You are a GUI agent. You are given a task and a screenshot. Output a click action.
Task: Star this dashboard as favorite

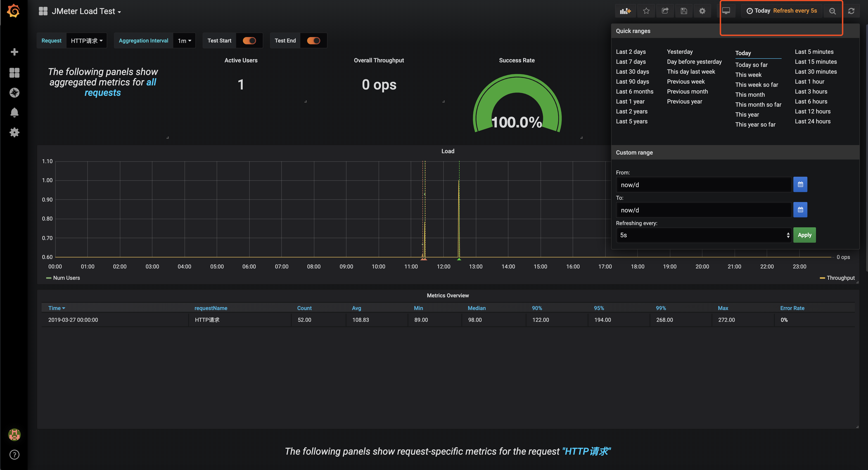646,11
